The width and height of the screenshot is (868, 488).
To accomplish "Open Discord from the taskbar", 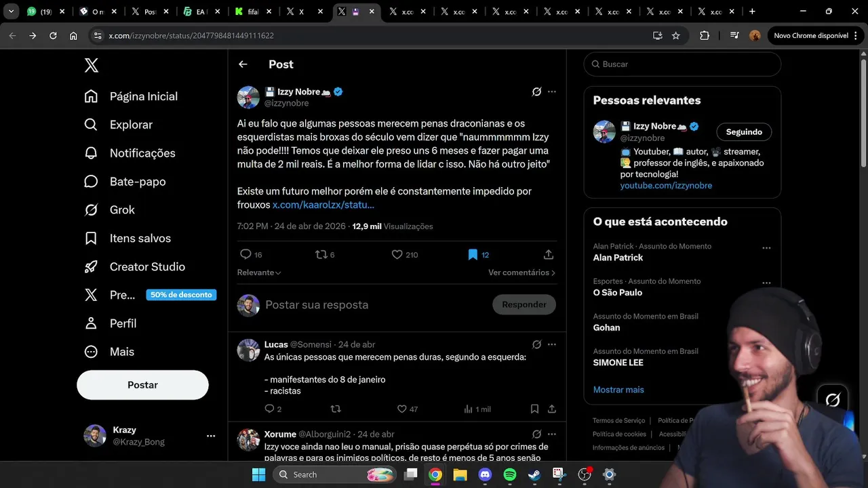I will (485, 474).
